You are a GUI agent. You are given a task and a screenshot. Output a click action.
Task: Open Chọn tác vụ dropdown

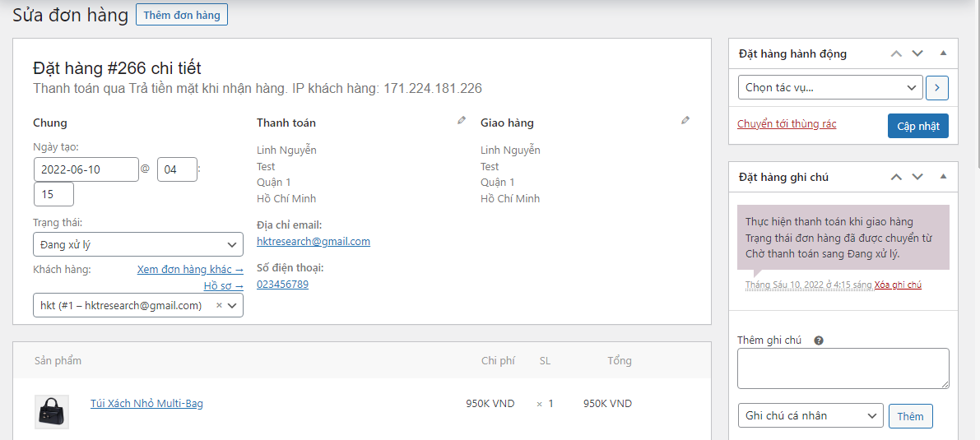[829, 87]
